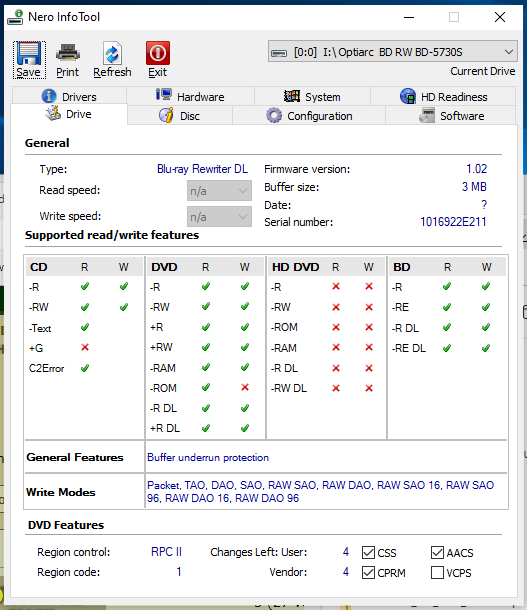Click the Vendor changes left value 4

[346, 571]
